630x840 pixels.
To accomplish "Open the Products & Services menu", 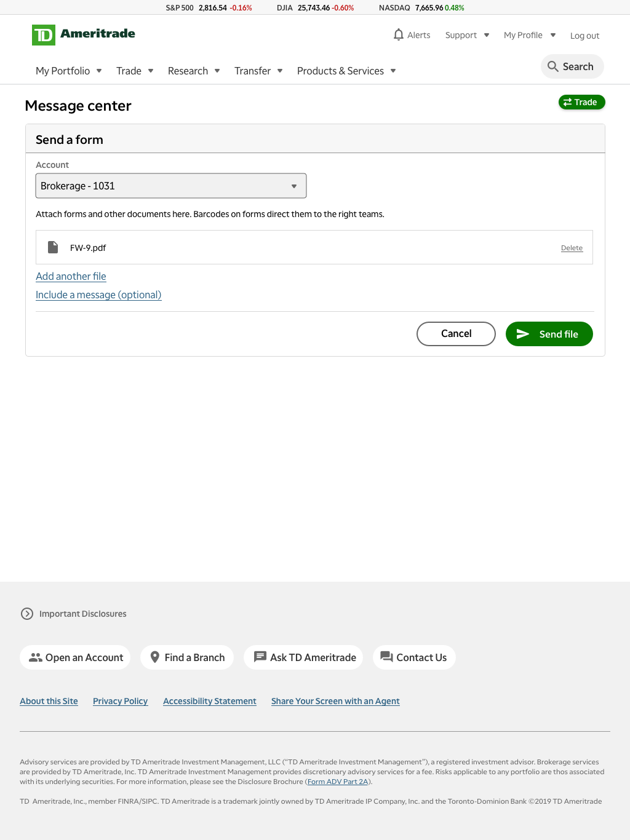I will [x=346, y=71].
